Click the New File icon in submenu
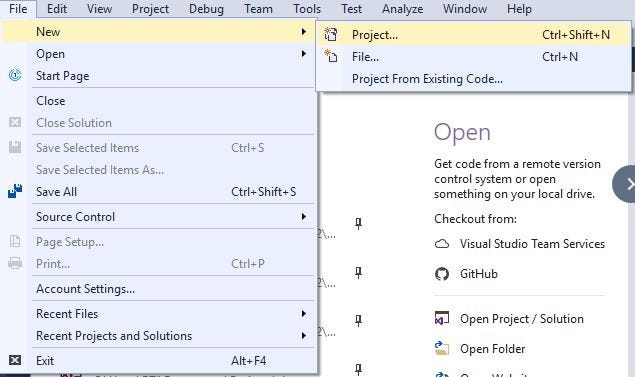This screenshot has height=377, width=635. click(330, 56)
